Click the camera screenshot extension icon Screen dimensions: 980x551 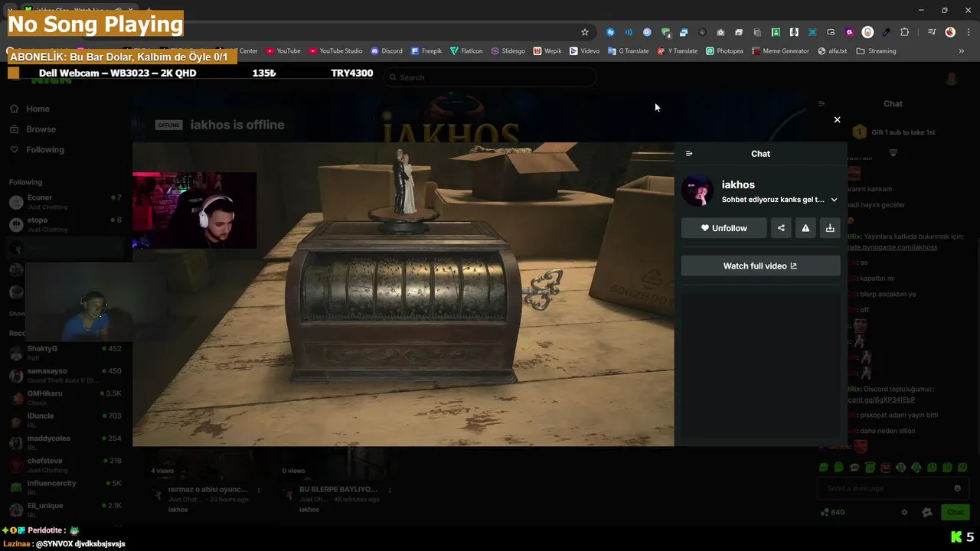click(x=720, y=32)
